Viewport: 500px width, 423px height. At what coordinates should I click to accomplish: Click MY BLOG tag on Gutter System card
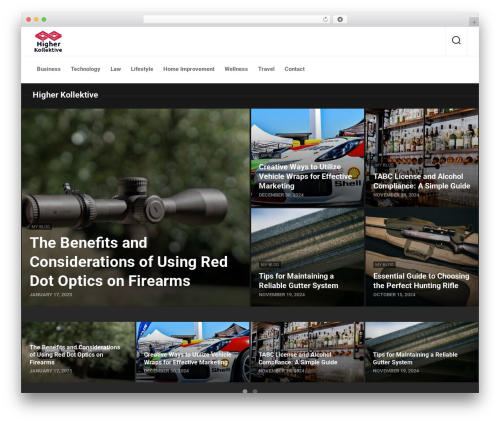coord(270,265)
